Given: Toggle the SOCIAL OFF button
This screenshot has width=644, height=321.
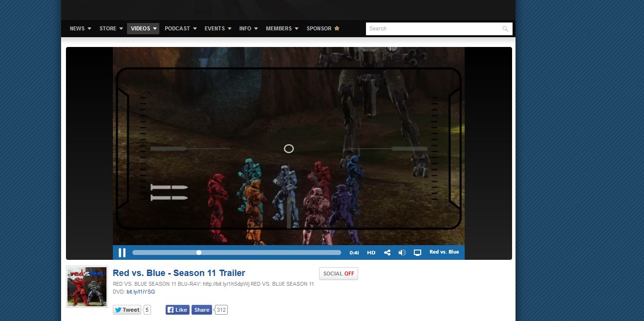Looking at the screenshot, I should pos(339,274).
